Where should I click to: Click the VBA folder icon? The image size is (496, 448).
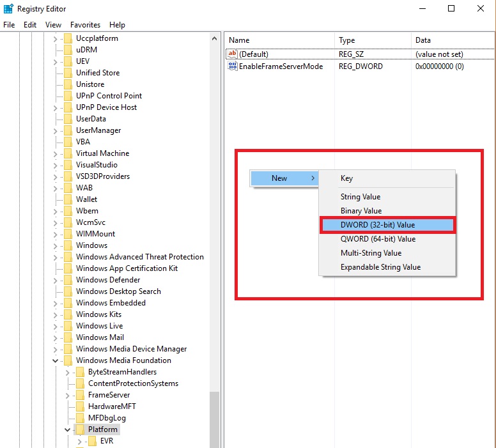68,142
